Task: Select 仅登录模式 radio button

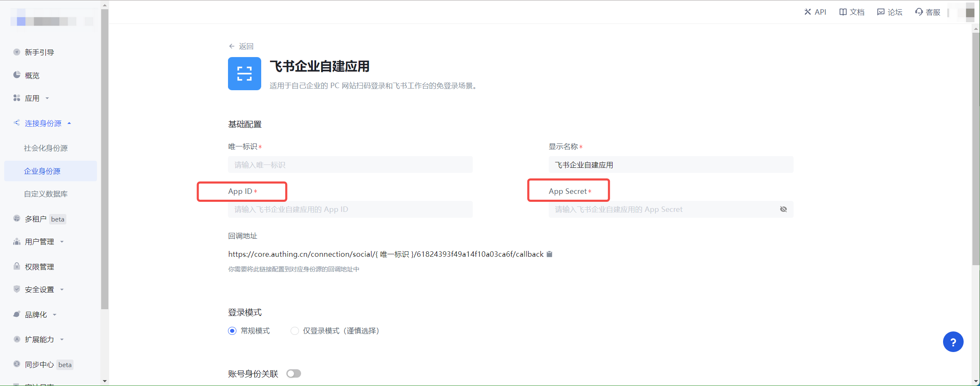Action: pos(295,331)
